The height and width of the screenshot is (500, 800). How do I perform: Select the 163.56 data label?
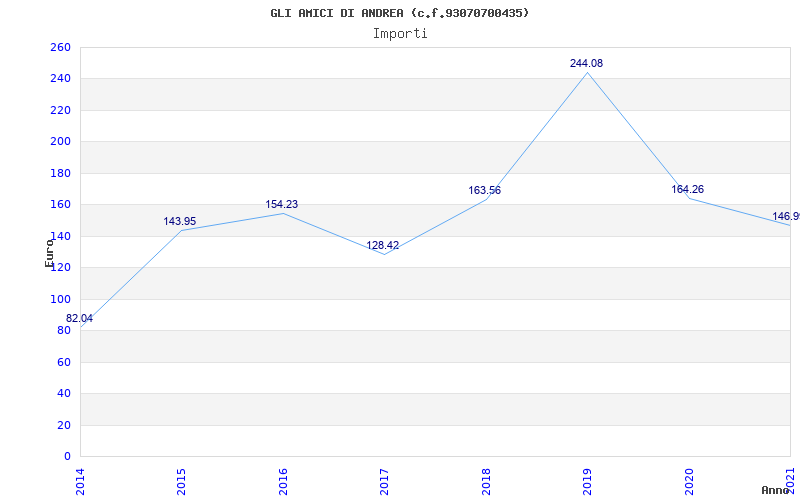point(485,190)
